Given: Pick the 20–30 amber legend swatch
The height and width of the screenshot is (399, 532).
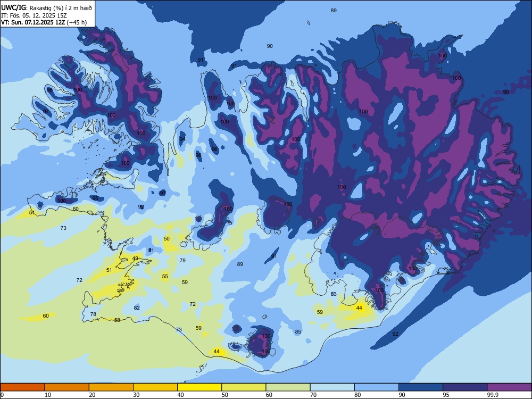Looking at the screenshot, I should click(111, 387).
